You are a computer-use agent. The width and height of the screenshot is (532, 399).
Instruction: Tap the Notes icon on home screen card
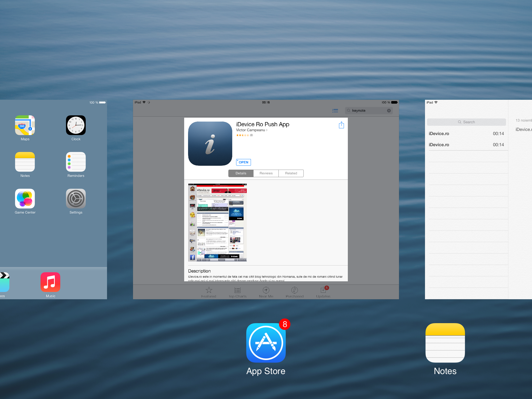coord(25,162)
